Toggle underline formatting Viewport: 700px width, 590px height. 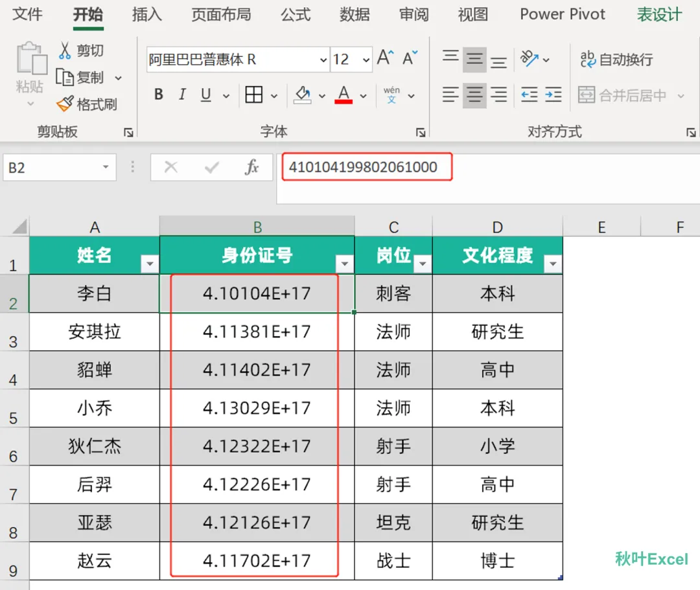pos(206,95)
